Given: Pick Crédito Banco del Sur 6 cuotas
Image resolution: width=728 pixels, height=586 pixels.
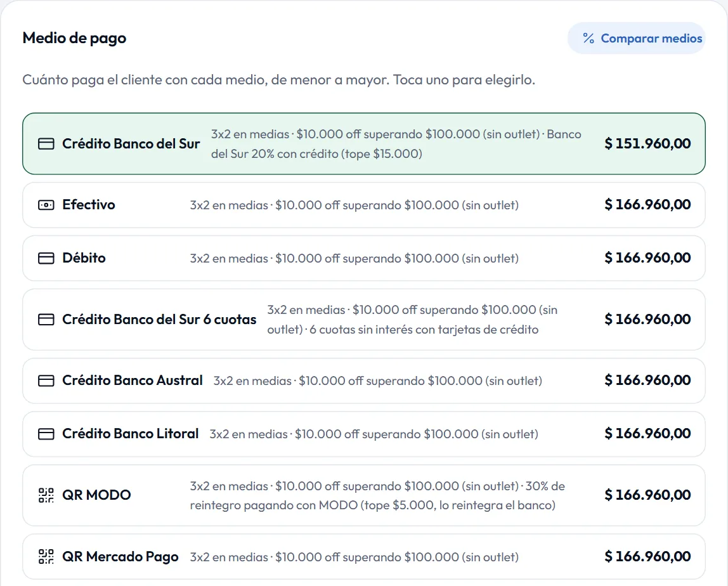Looking at the screenshot, I should tap(363, 320).
